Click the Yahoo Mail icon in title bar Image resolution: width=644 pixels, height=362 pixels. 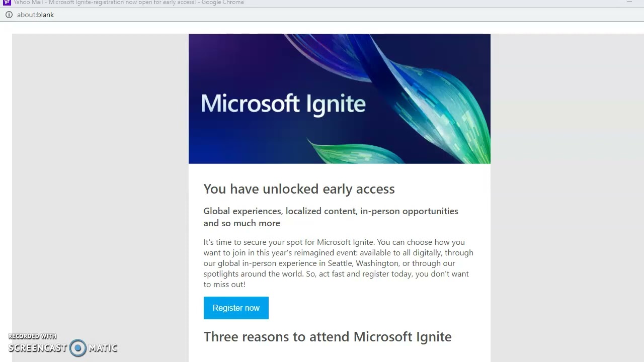(7, 3)
